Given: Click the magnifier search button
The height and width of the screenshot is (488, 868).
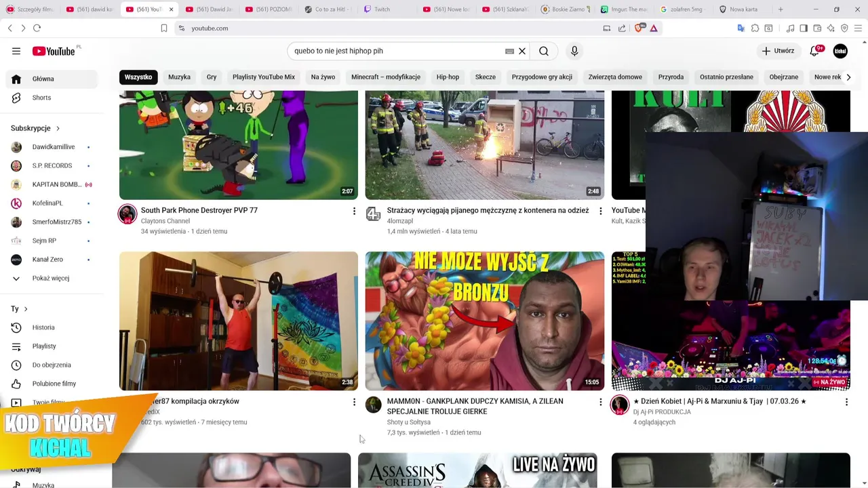Looking at the screenshot, I should [x=544, y=51].
